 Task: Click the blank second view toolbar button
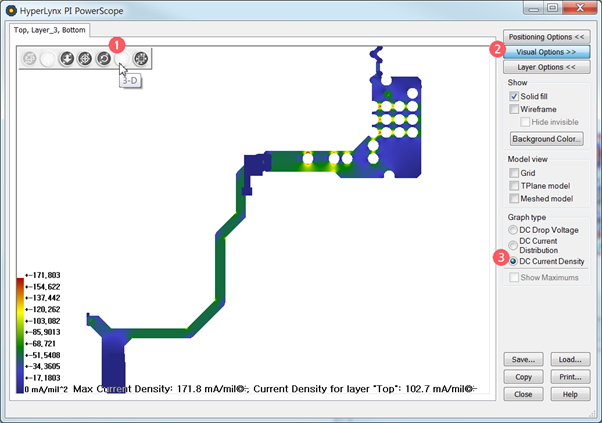[48, 59]
